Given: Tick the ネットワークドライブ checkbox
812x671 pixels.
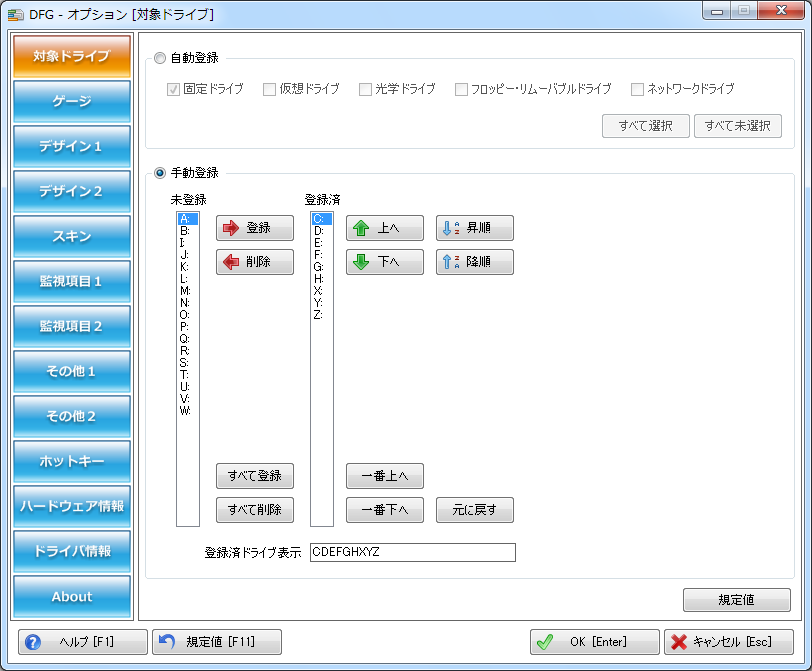Looking at the screenshot, I should [x=637, y=89].
